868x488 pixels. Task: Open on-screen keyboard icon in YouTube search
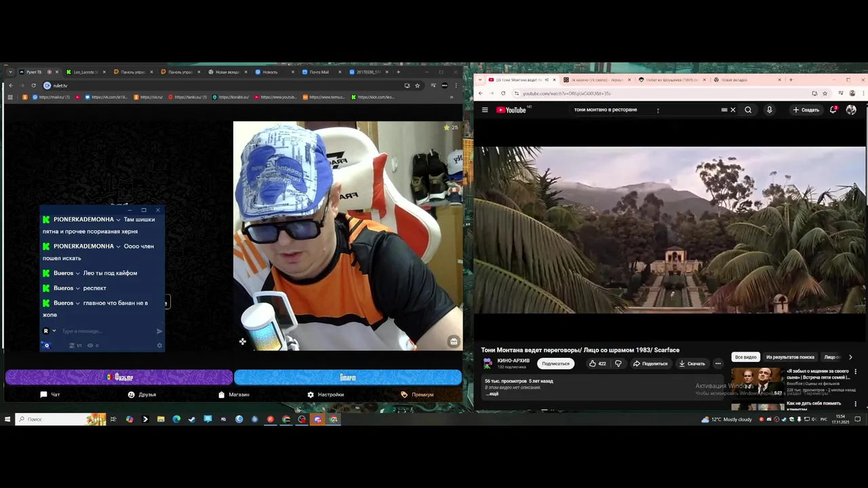coord(724,110)
